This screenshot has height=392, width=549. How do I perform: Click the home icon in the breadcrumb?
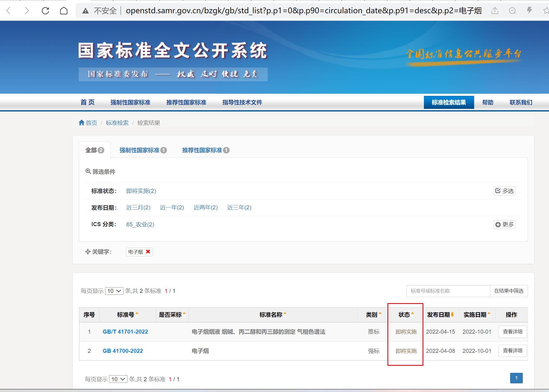click(x=82, y=123)
